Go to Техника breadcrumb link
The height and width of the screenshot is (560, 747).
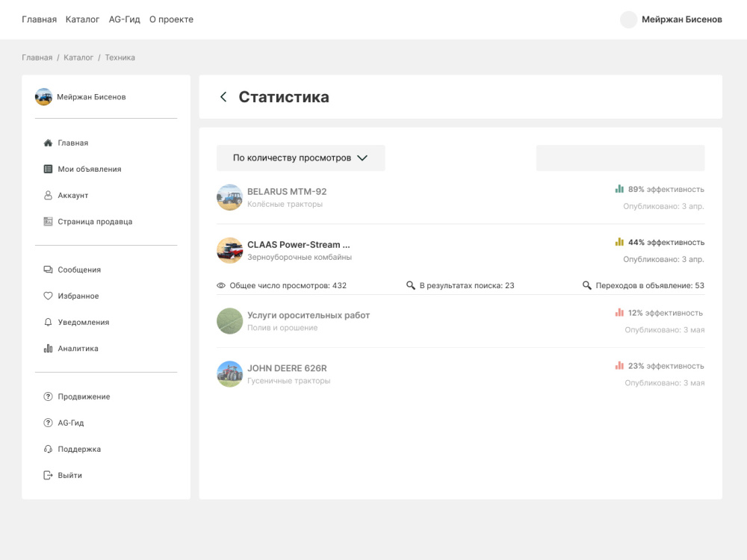pos(120,57)
